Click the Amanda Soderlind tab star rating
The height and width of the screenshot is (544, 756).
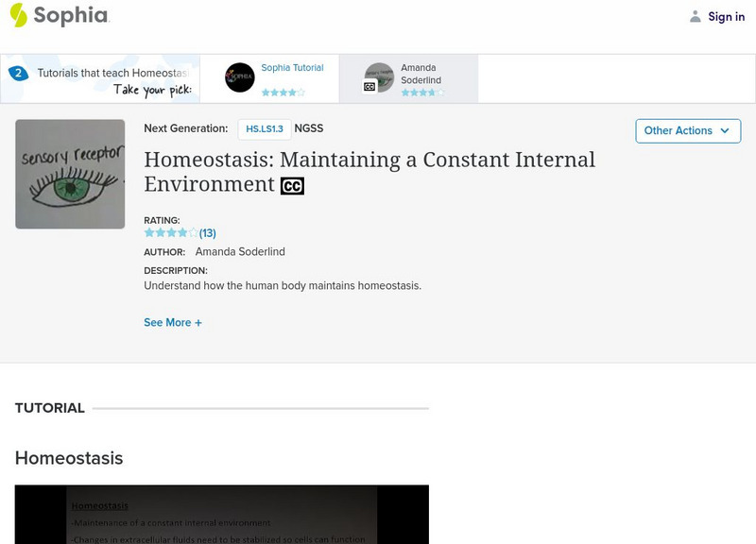(421, 93)
